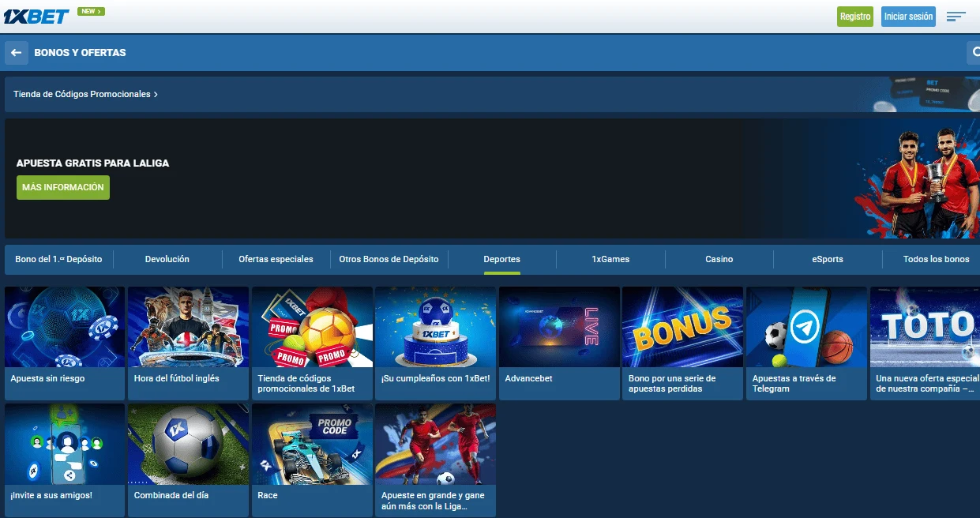Click chevron beside Tienda de Códigos Promocionales

point(156,95)
